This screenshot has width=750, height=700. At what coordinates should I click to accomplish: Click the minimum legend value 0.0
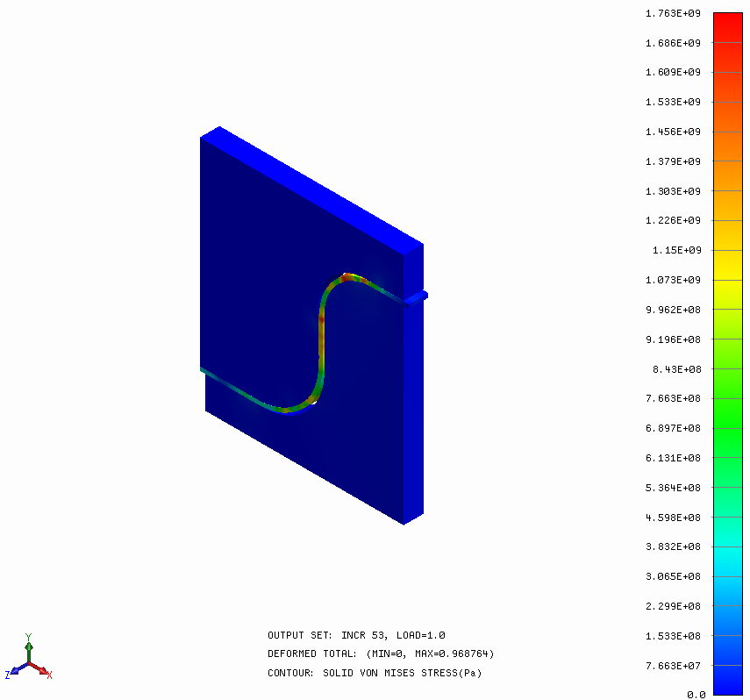coord(696,695)
